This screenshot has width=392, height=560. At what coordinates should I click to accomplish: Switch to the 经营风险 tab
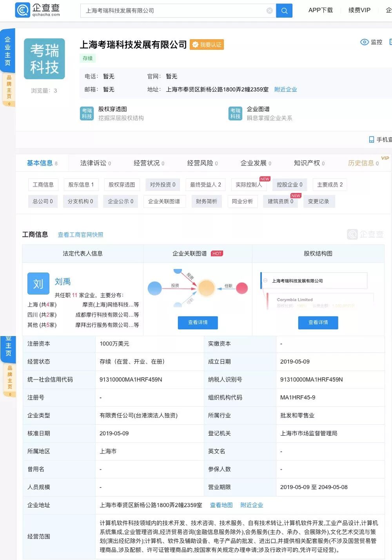(202, 163)
